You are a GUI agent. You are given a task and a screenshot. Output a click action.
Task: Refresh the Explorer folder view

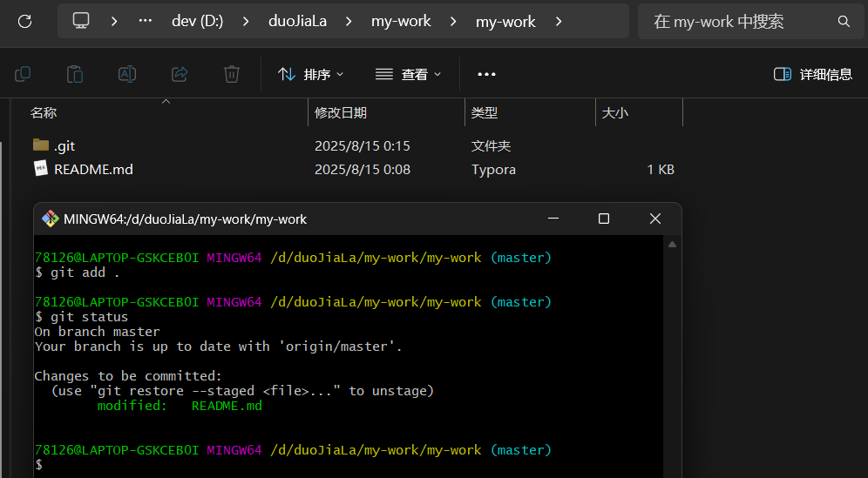[25, 22]
